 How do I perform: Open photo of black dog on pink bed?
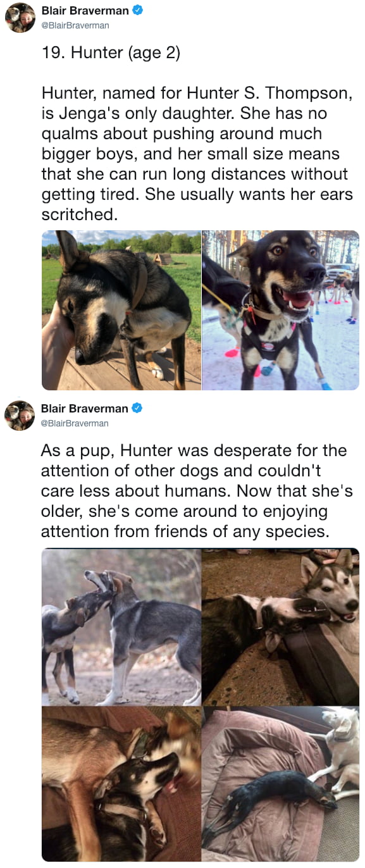coord(281,784)
